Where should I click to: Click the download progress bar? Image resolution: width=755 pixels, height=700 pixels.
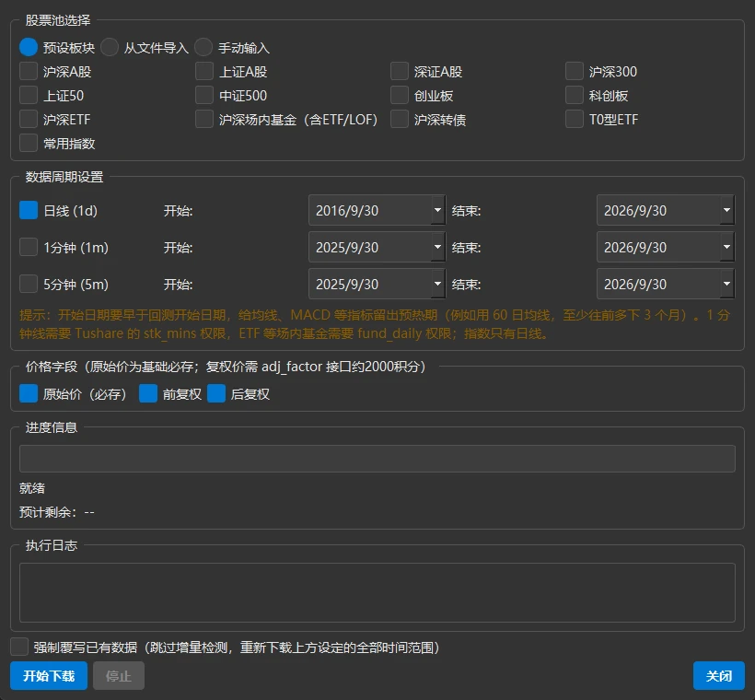pyautogui.click(x=377, y=459)
